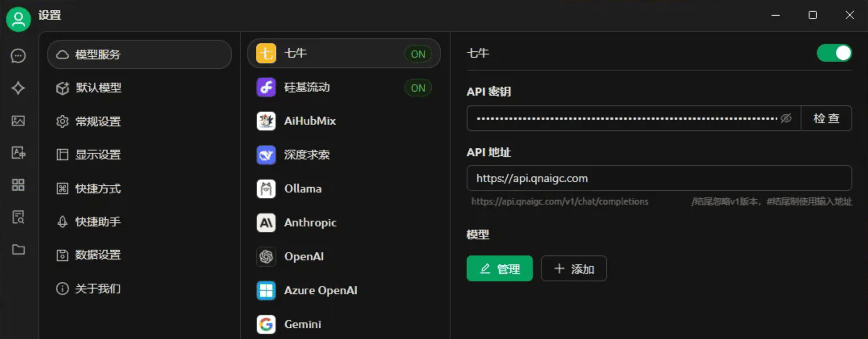Open the 快捷方式 settings section
868x339 pixels.
[x=140, y=188]
